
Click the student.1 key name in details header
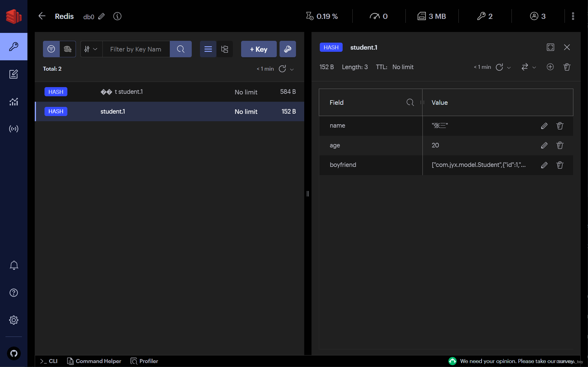point(364,47)
